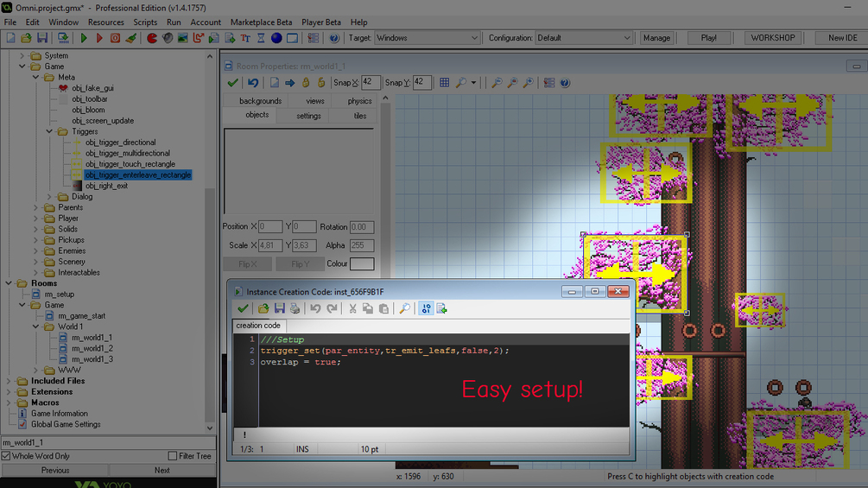The height and width of the screenshot is (488, 868).
Task: Toggle the Whole Word Only checkbox
Action: (x=5, y=456)
